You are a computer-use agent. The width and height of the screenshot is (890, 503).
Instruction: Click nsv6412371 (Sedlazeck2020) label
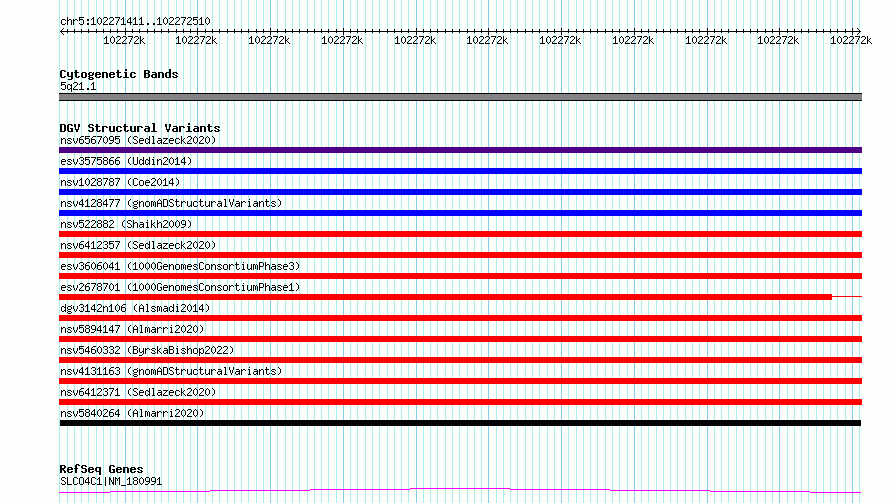[x=138, y=392]
